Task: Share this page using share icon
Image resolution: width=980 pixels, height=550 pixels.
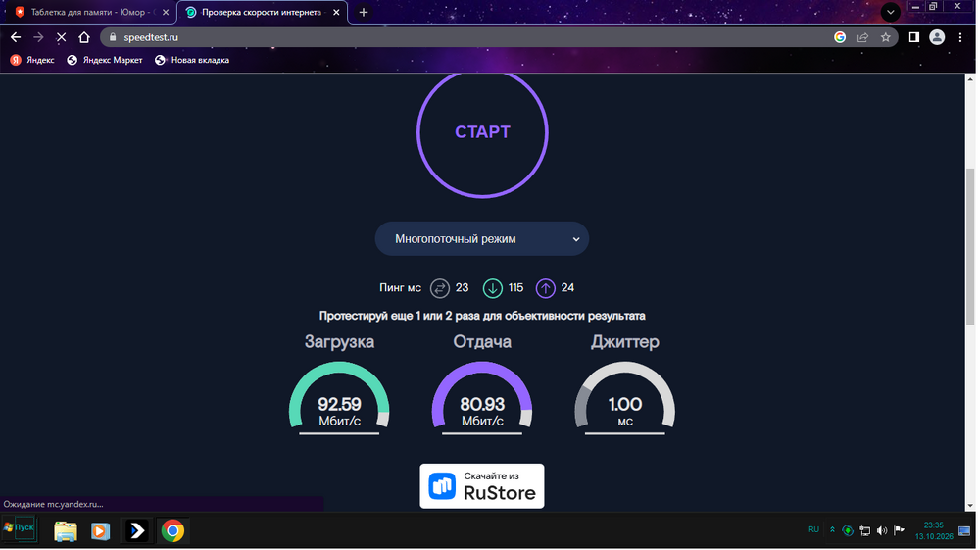Action: click(863, 37)
